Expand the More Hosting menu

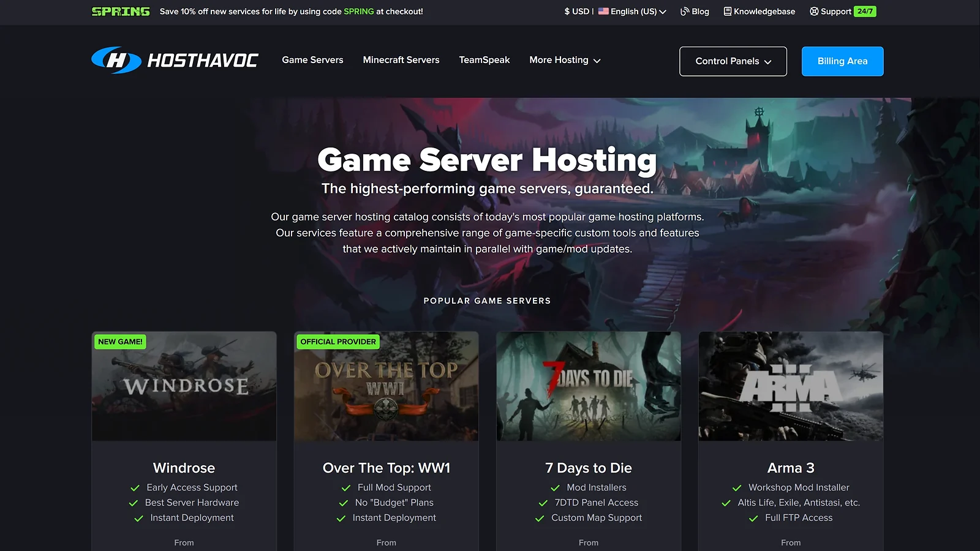565,60
